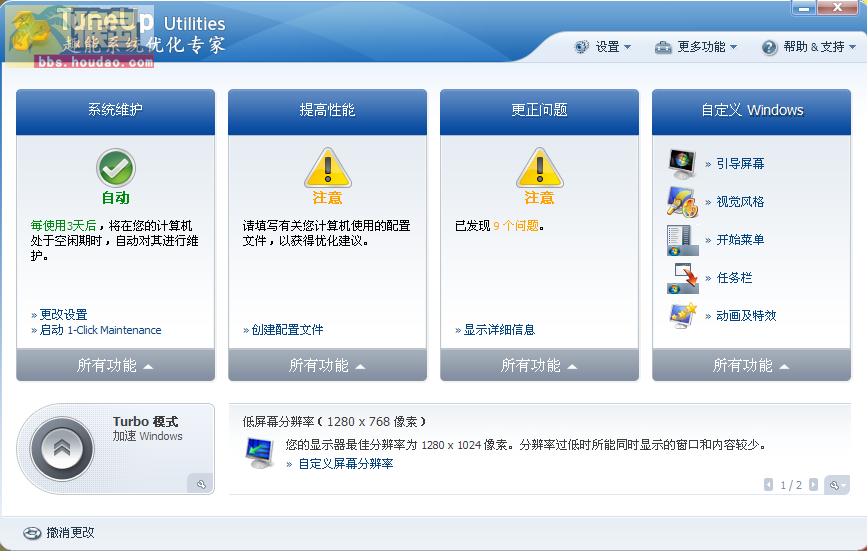Select the 提高性能 panel header

(x=327, y=111)
